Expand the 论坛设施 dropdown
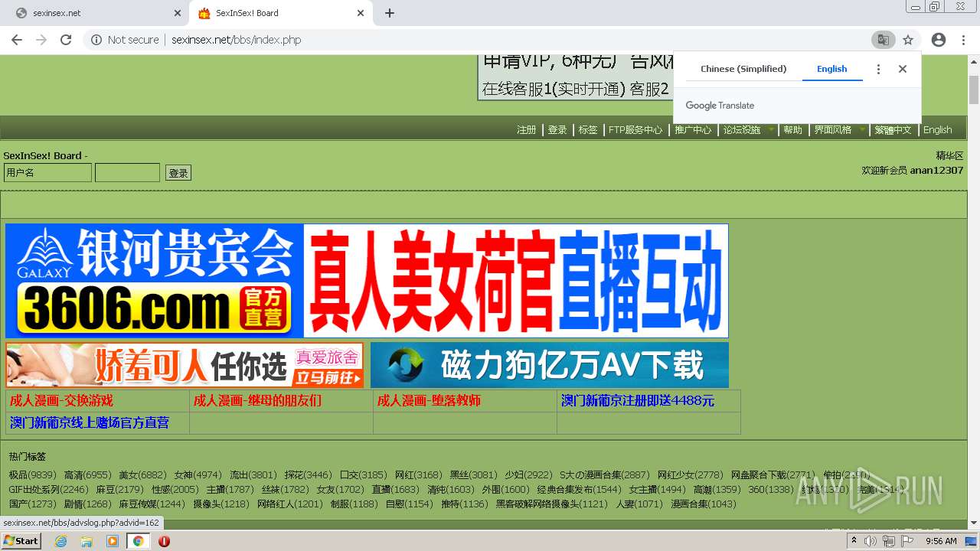Screen dimensions: 980x551 pos(749,130)
